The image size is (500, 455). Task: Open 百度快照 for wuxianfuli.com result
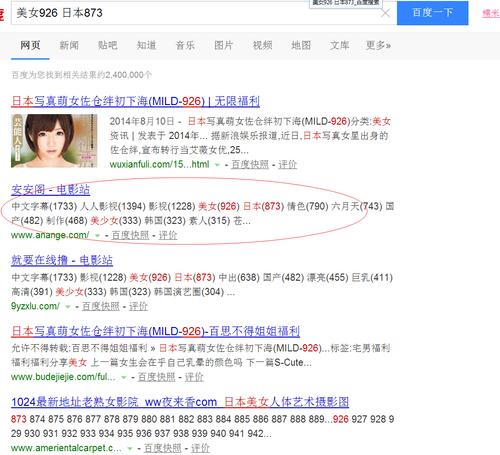[x=250, y=164]
